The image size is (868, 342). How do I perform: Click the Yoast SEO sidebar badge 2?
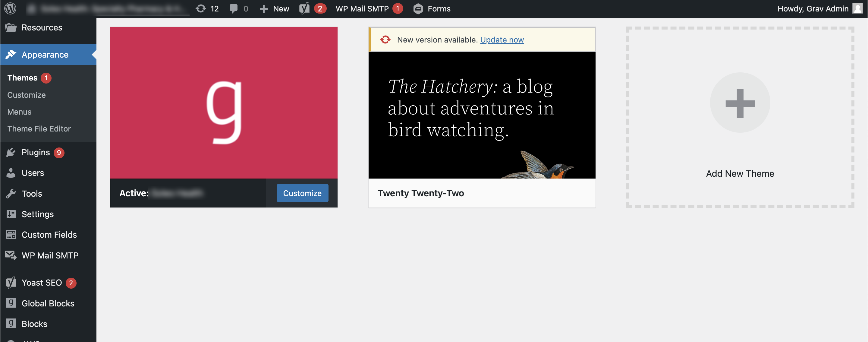pyautogui.click(x=71, y=283)
